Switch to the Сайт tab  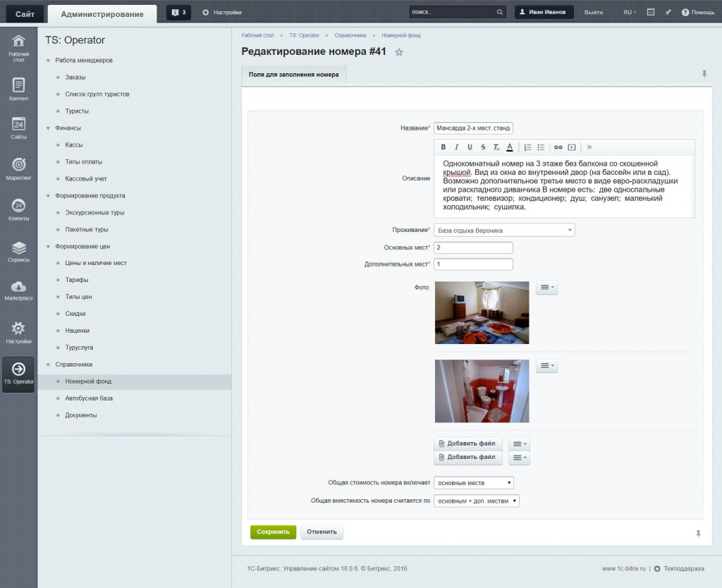[25, 14]
